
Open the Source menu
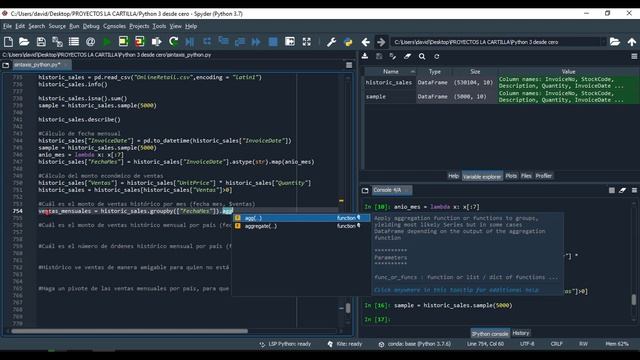pyautogui.click(x=57, y=26)
